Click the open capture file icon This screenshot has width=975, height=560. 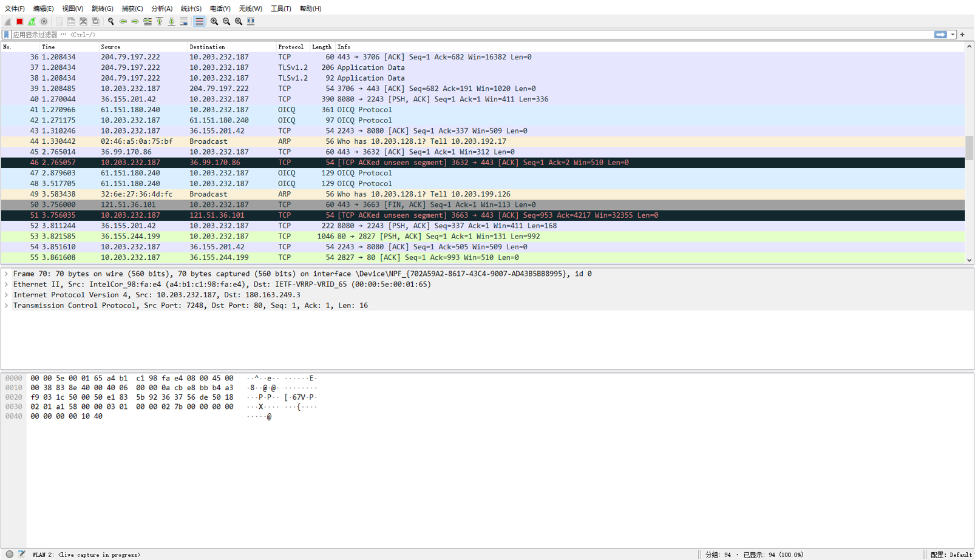(59, 21)
